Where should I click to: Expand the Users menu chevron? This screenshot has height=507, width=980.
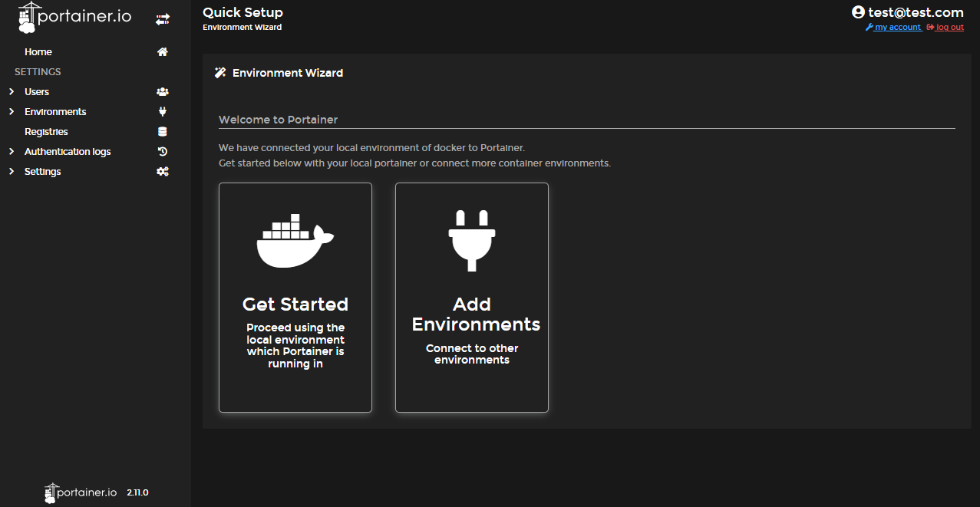12,92
